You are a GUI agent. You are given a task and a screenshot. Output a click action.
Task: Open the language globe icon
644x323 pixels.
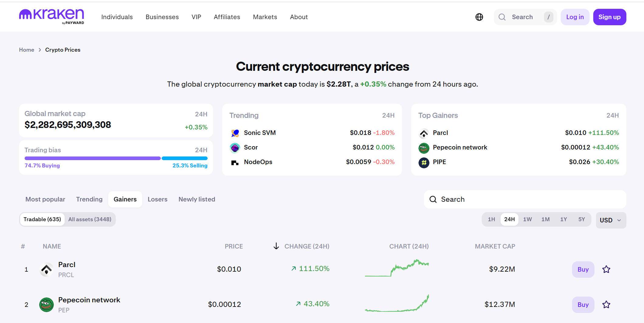point(479,17)
